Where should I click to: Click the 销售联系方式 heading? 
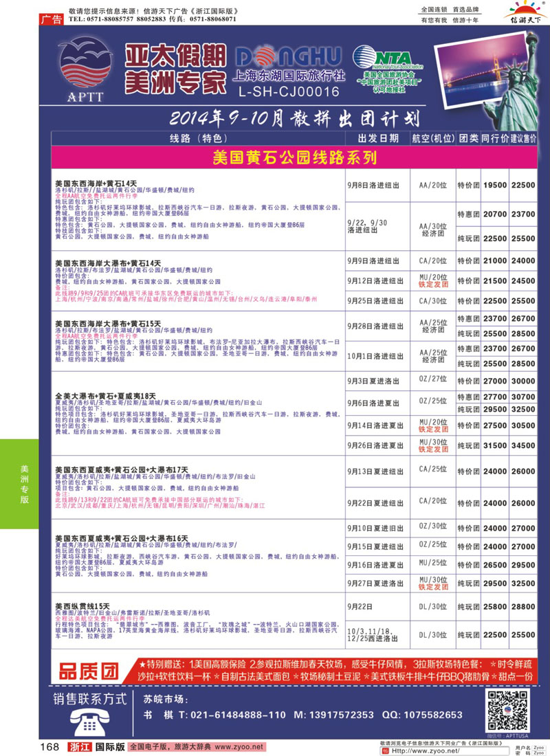tap(90, 699)
